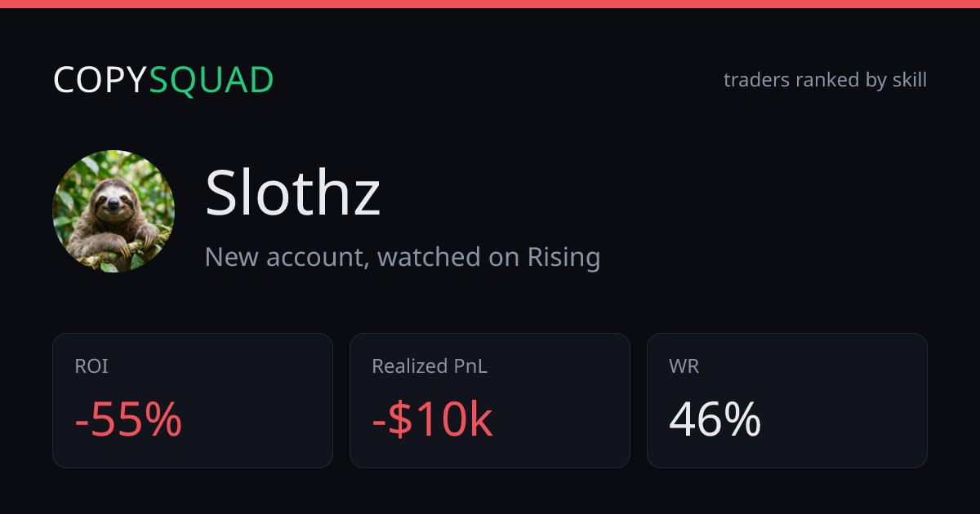Open the Realized PnL card
Image resolution: width=980 pixels, height=514 pixels.
(x=490, y=401)
